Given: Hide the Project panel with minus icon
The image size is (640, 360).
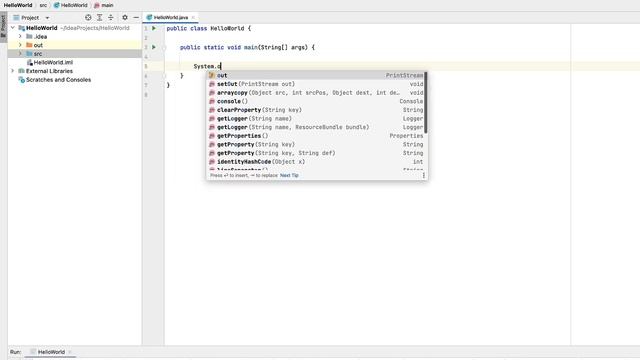Looking at the screenshot, I should click(136, 18).
